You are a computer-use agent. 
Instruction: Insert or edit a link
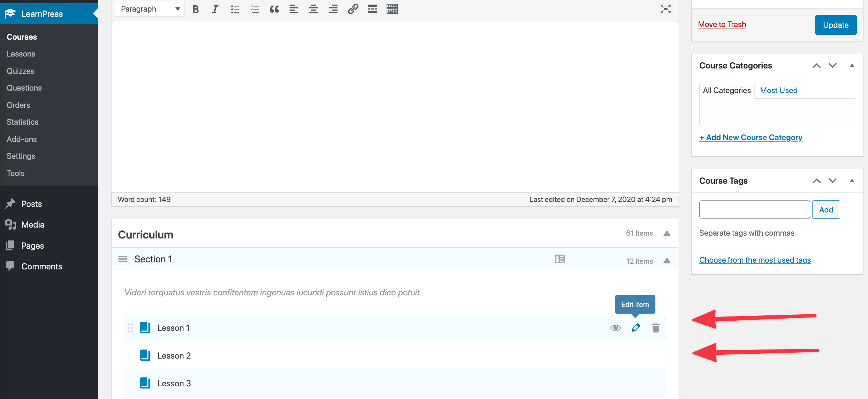[353, 9]
